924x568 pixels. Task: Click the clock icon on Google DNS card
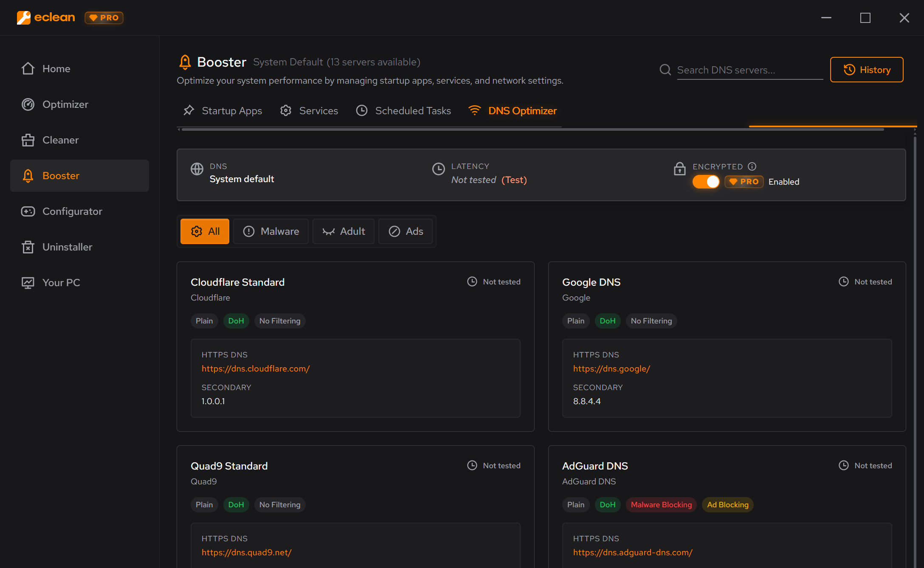(844, 282)
